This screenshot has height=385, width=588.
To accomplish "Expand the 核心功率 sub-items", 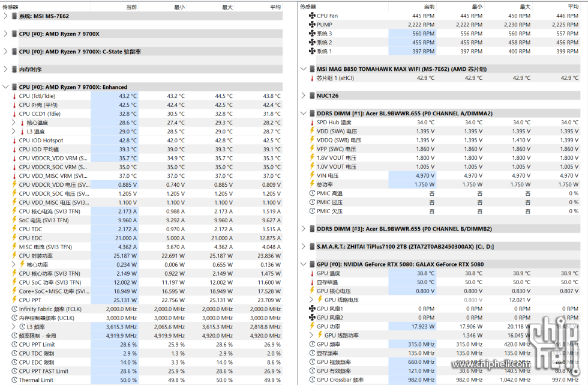I will 13,264.
